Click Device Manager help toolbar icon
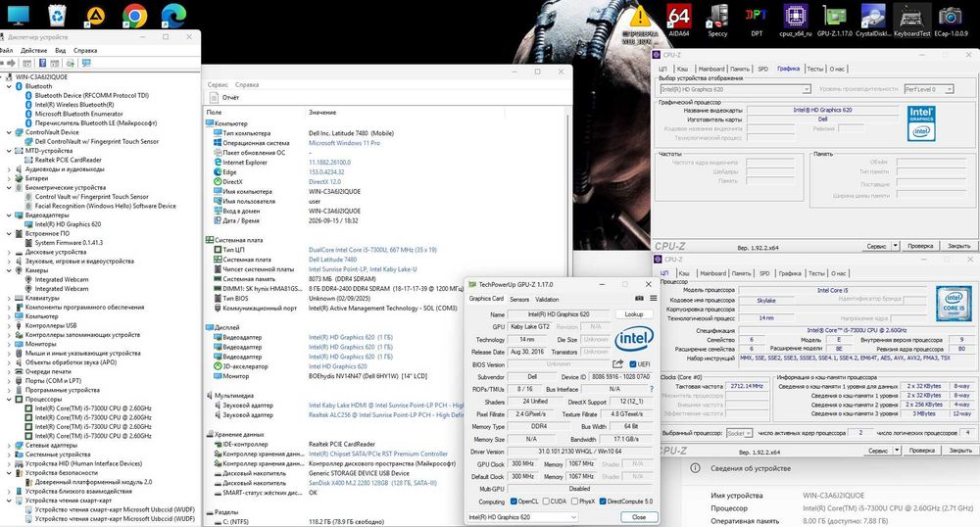Screen dimensions: 980x527 [x=42, y=63]
